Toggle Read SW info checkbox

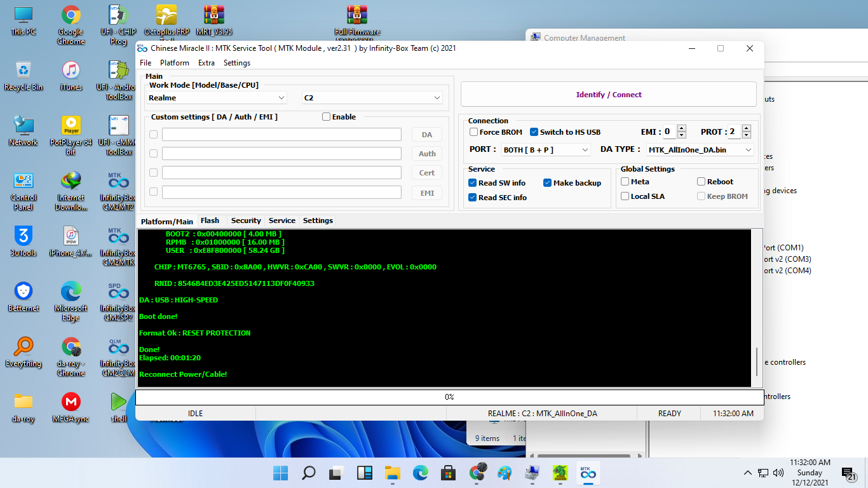tap(472, 183)
